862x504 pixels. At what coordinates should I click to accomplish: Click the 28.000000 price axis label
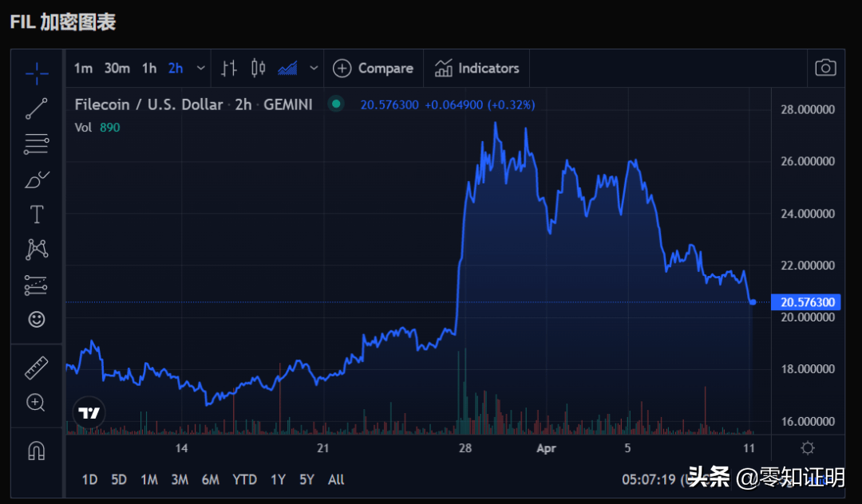point(808,109)
